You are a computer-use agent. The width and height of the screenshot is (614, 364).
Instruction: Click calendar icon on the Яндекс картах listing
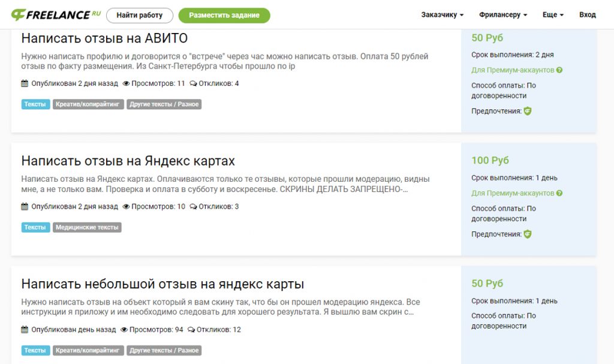pyautogui.click(x=25, y=207)
